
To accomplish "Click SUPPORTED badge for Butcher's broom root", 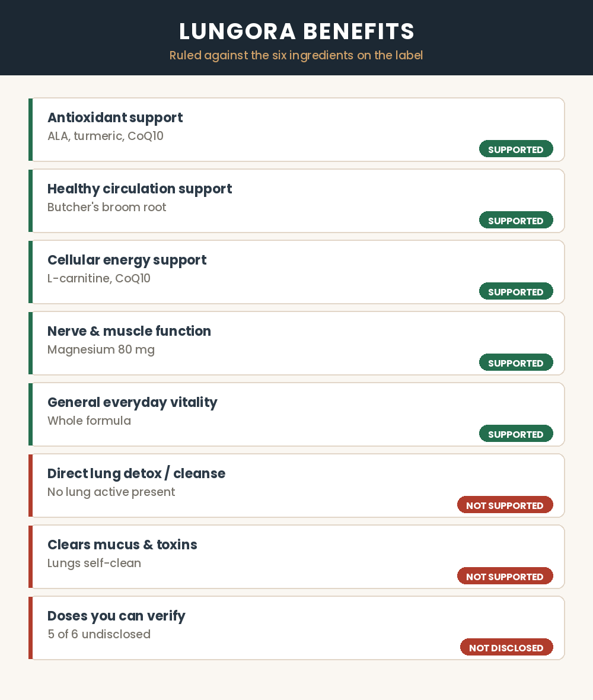I will (516, 220).
